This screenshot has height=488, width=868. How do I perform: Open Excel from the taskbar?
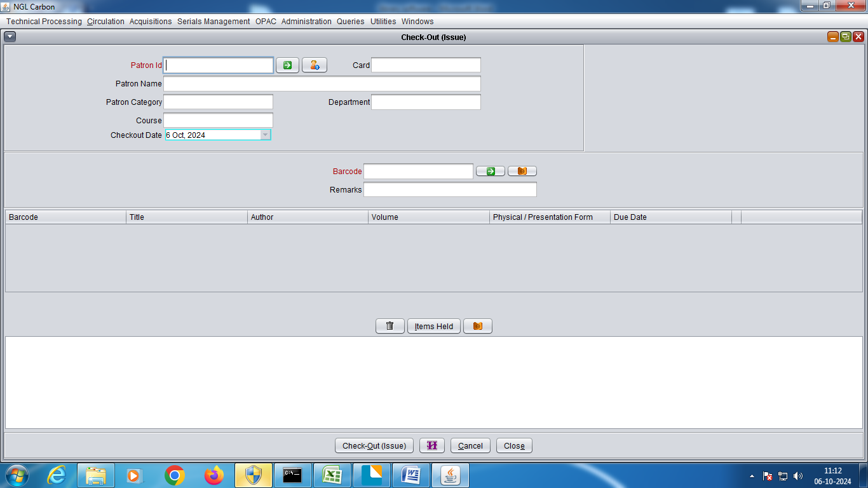(332, 475)
